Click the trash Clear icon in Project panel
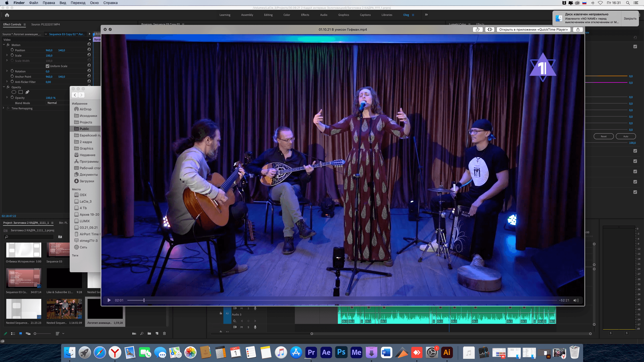The width and height of the screenshot is (644, 362). (x=165, y=333)
